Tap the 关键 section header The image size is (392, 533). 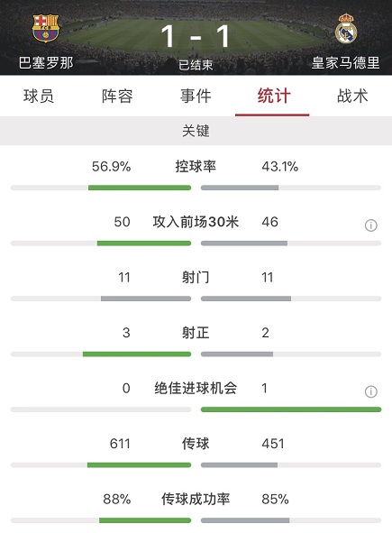[x=196, y=131]
